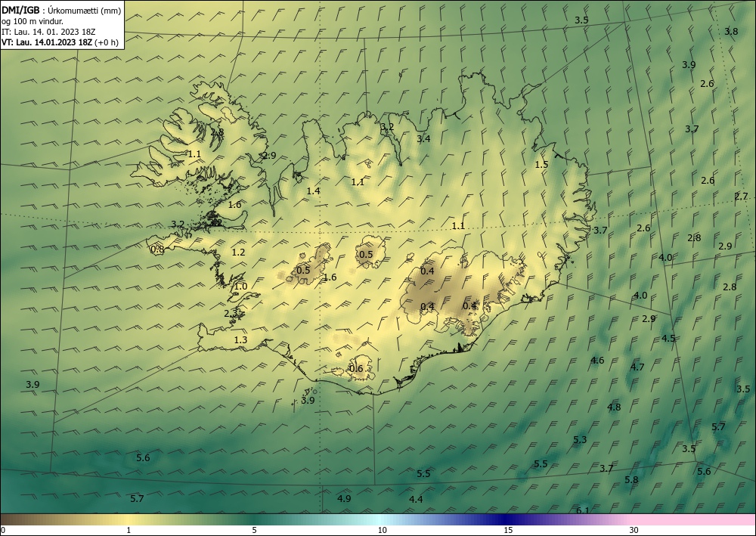The width and height of the screenshot is (756, 536).
Task: Select the 1.5 value in northeast Iceland
Action: (541, 164)
